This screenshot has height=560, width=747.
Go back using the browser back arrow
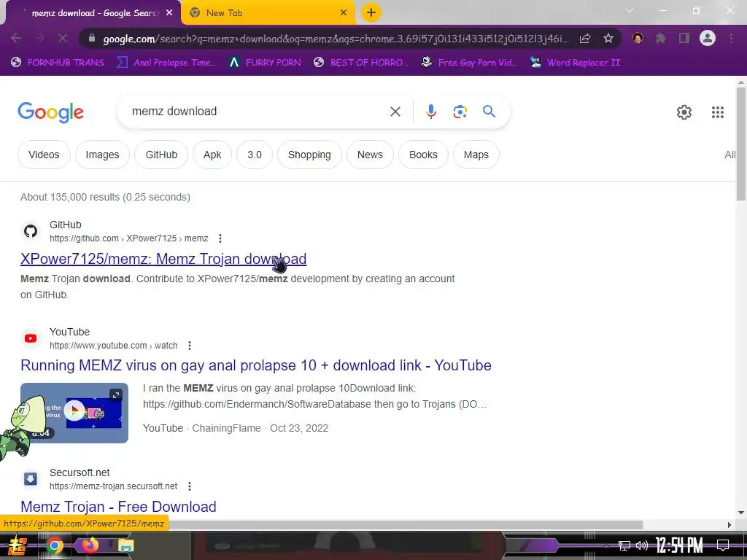click(16, 38)
